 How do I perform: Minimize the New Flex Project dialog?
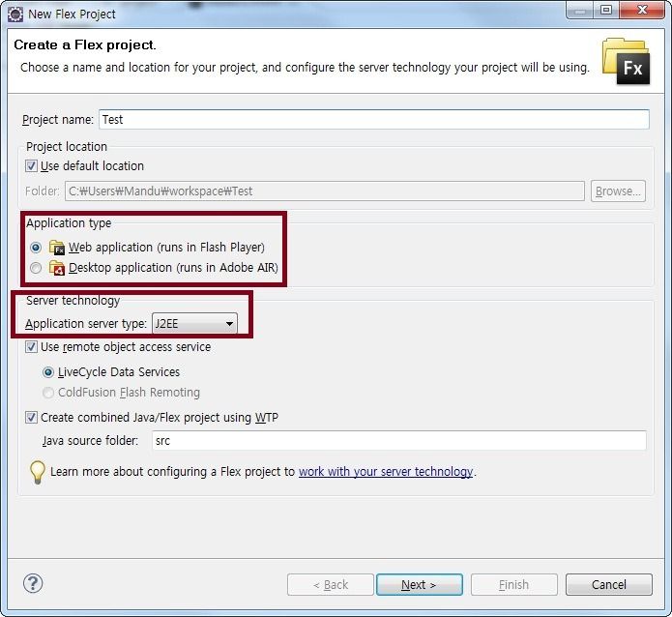pyautogui.click(x=580, y=10)
